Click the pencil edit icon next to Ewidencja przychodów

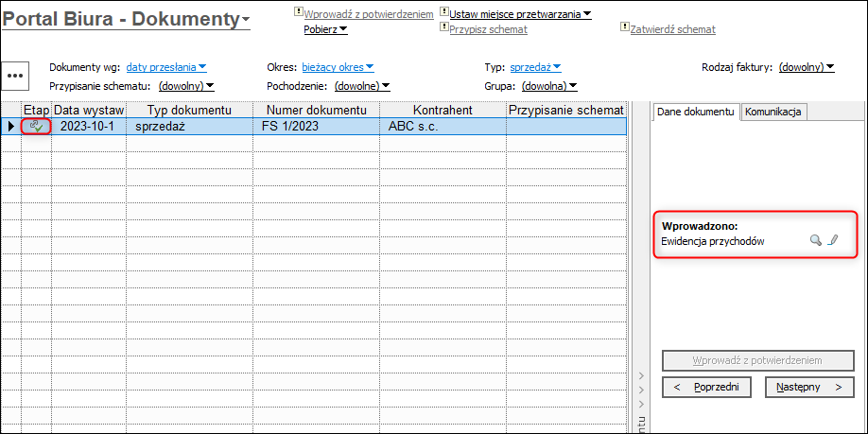pos(833,240)
